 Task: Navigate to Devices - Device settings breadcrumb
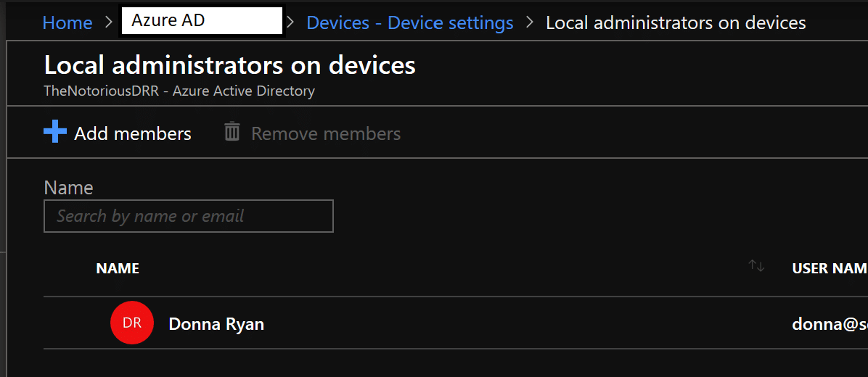pyautogui.click(x=409, y=22)
